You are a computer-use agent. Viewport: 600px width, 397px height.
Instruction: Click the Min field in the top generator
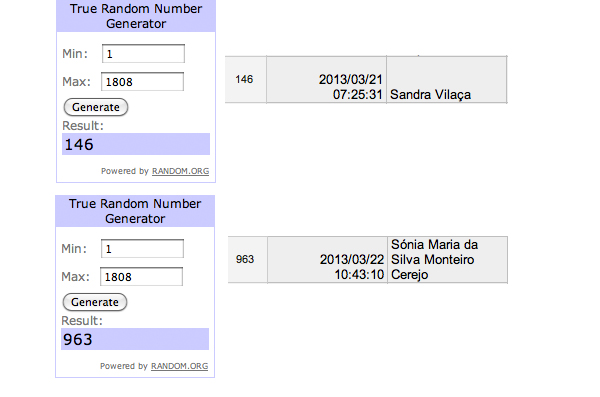143,54
